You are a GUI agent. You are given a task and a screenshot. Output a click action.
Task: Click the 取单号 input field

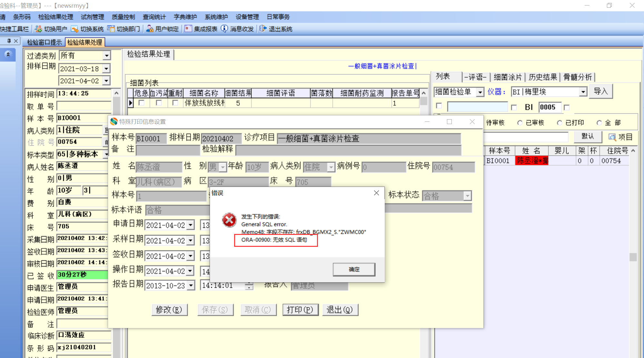click(x=84, y=106)
